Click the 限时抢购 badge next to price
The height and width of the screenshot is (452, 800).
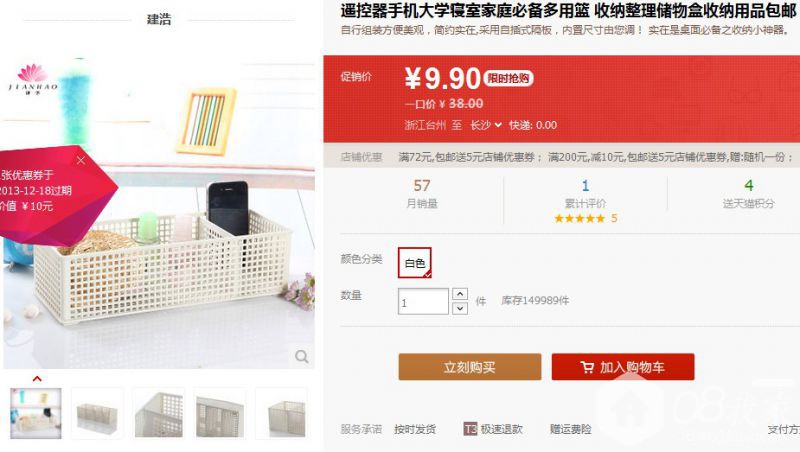(508, 79)
